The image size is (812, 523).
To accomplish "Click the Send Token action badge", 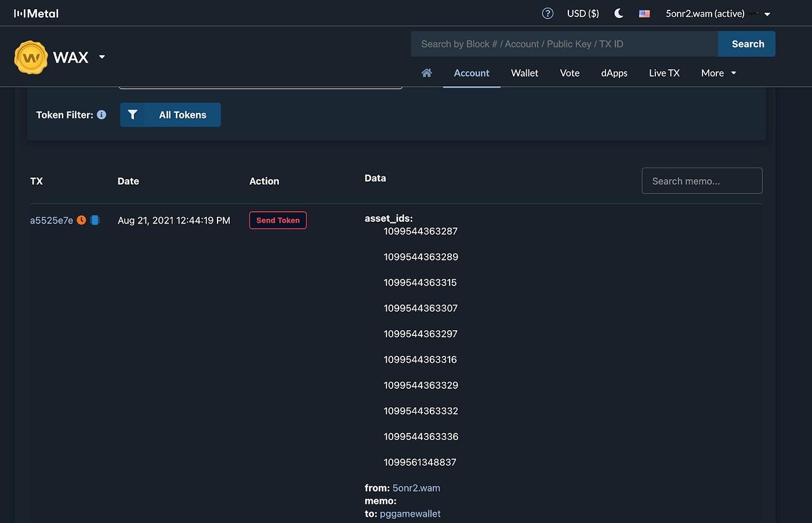I will coord(278,221).
